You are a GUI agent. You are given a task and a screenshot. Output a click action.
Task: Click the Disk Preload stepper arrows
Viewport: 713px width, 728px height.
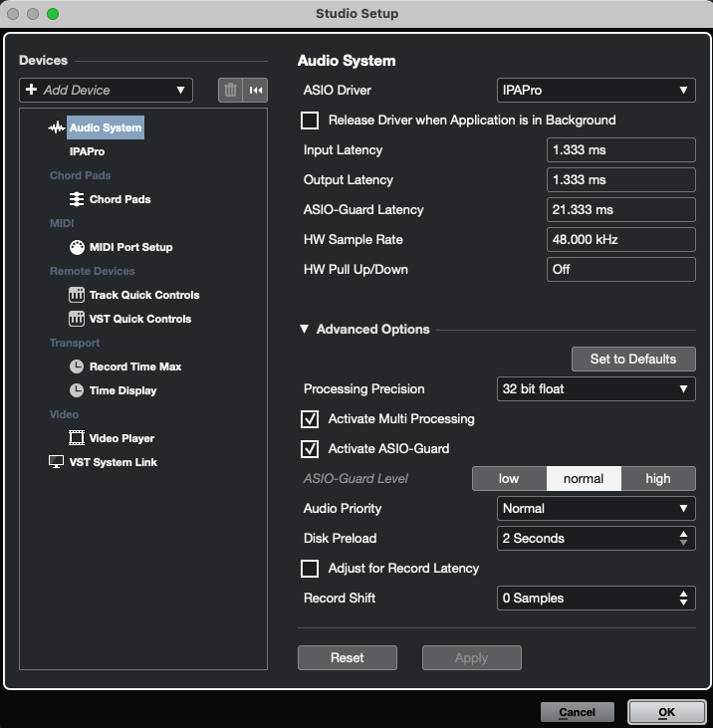(683, 538)
